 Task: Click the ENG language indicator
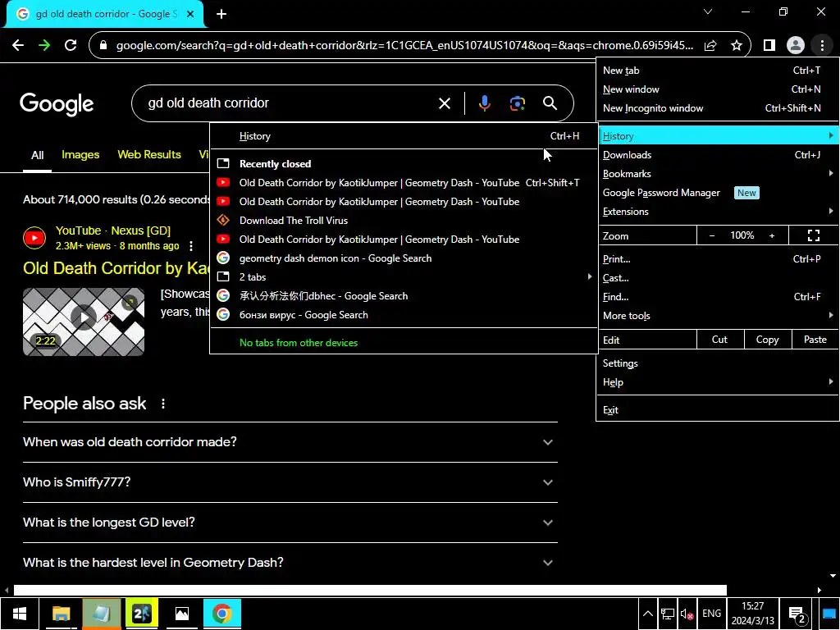coord(711,614)
